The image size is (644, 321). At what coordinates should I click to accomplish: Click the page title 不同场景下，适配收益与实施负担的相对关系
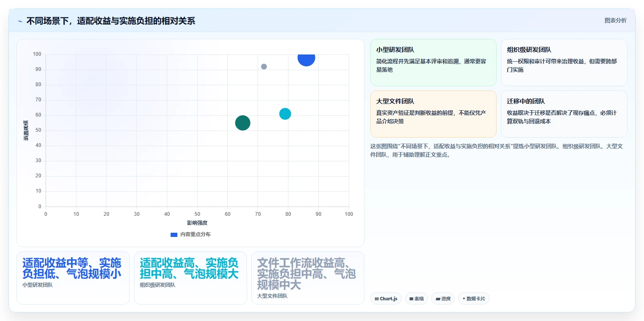(x=111, y=21)
